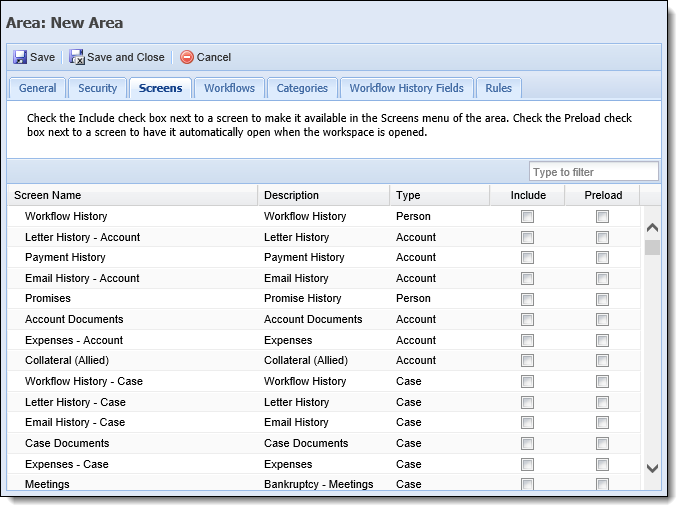The height and width of the screenshot is (512, 683).
Task: Enable Preload for Email History - Case
Action: coord(602,423)
